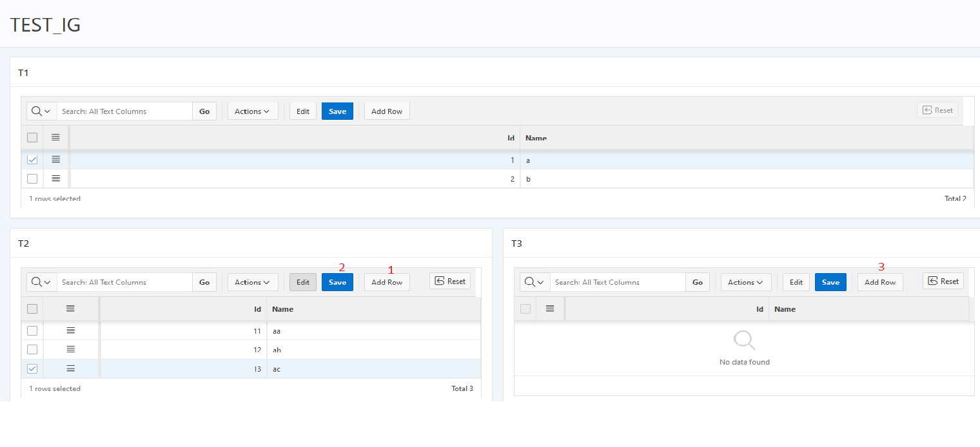This screenshot has height=447, width=980.
Task: Uncheck the T1 row a checkbox
Action: [32, 159]
